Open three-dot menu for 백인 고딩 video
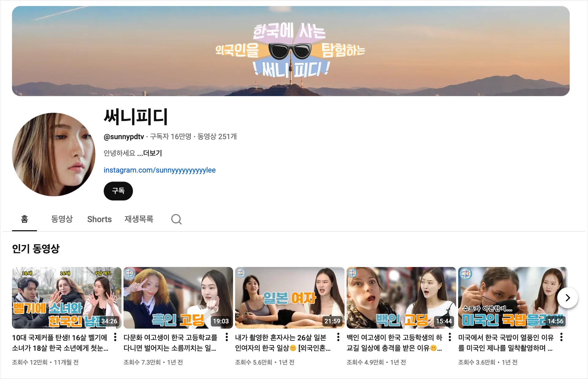This screenshot has width=588, height=379. [x=450, y=337]
